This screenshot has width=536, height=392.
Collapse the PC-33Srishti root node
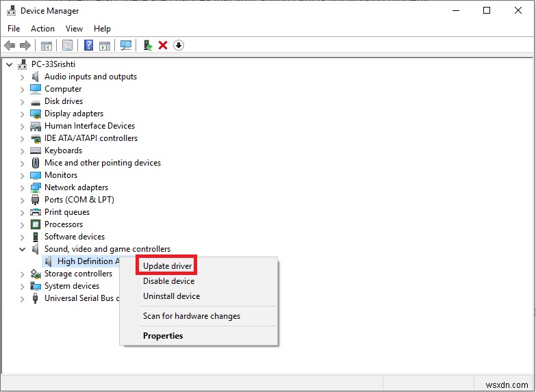pyautogui.click(x=9, y=64)
